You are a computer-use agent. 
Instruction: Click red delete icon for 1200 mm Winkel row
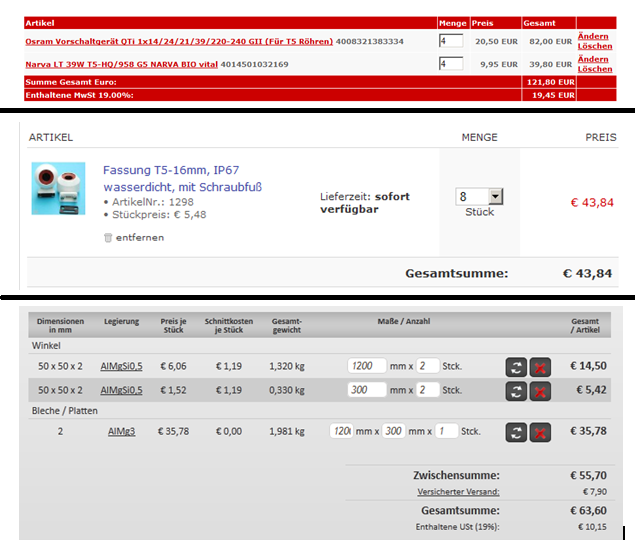(540, 366)
